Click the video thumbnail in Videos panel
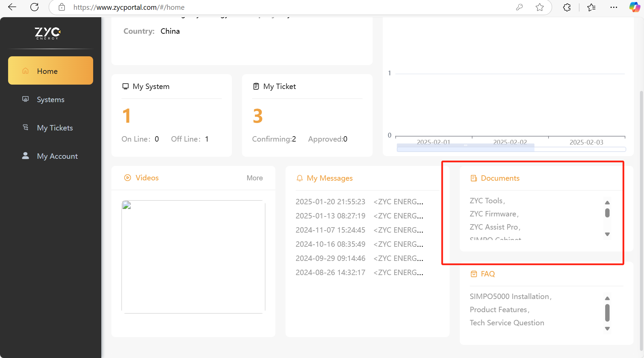 point(193,257)
